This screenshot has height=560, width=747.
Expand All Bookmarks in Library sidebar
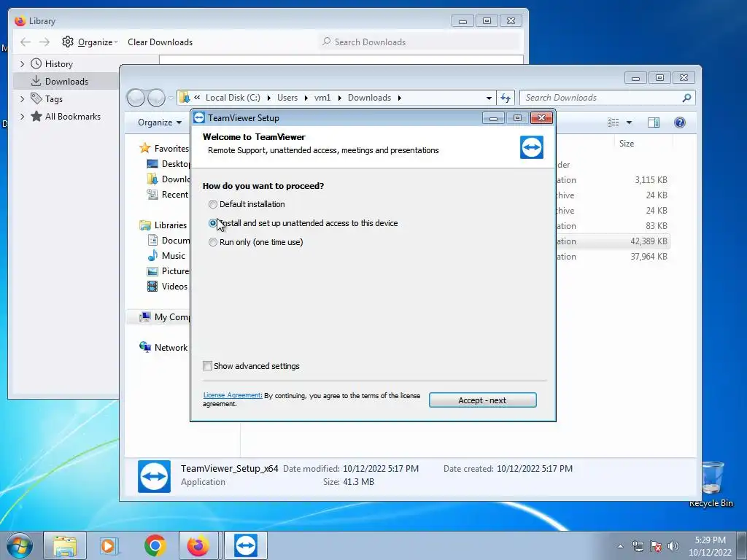click(22, 116)
